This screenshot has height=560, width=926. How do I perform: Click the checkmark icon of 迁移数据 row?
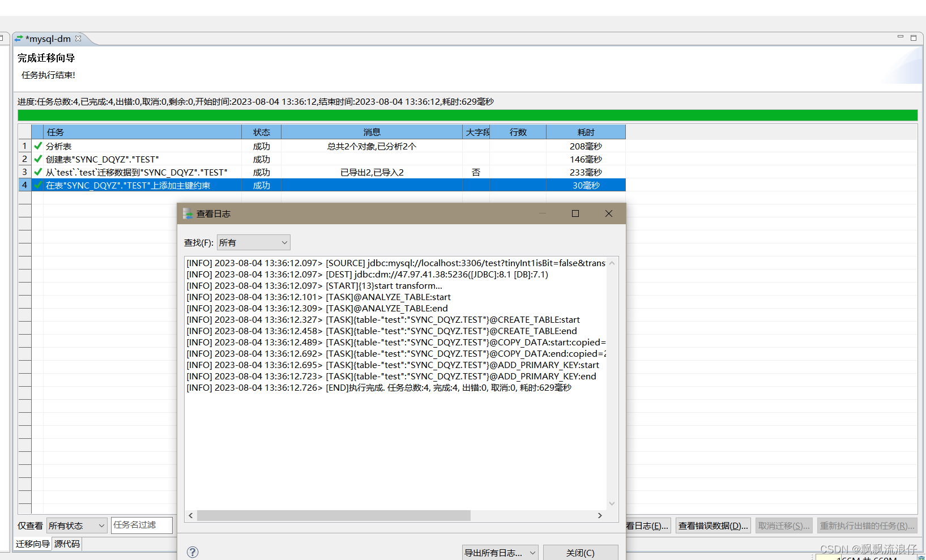[38, 172]
